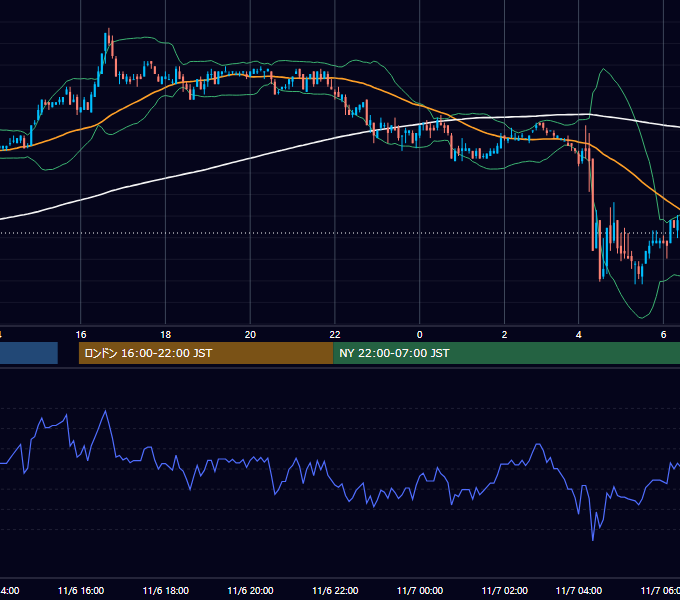680x600 pixels.
Task: Click the '2' hour label on upper axis
Action: click(x=504, y=335)
